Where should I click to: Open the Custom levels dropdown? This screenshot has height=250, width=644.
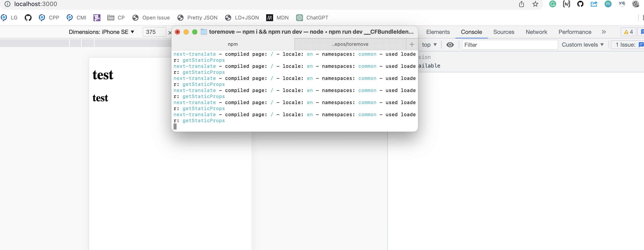click(583, 45)
